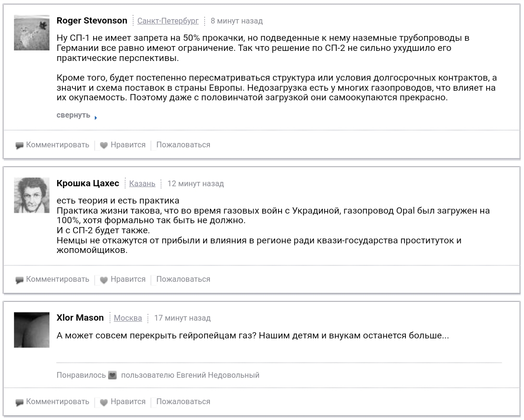Report Крошка Цахес comment via Пожаловаться
The width and height of the screenshot is (524, 420).
[183, 279]
